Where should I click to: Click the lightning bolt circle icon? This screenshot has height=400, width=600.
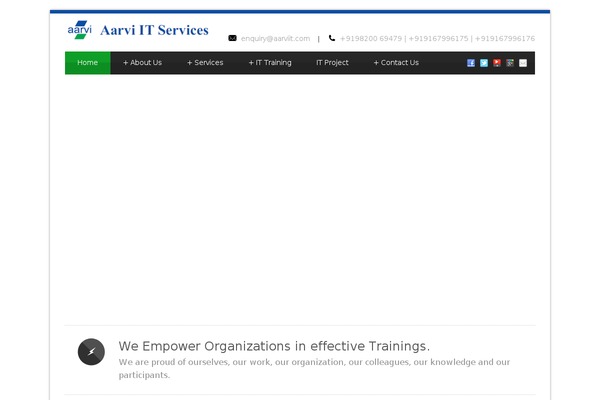click(x=91, y=351)
